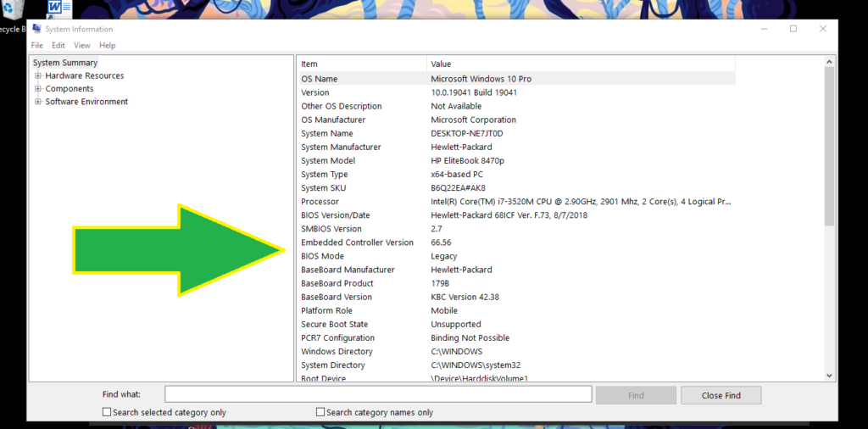The width and height of the screenshot is (868, 429).
Task: Click the value DESKTOP-NE7JT0D
Action: coord(467,133)
